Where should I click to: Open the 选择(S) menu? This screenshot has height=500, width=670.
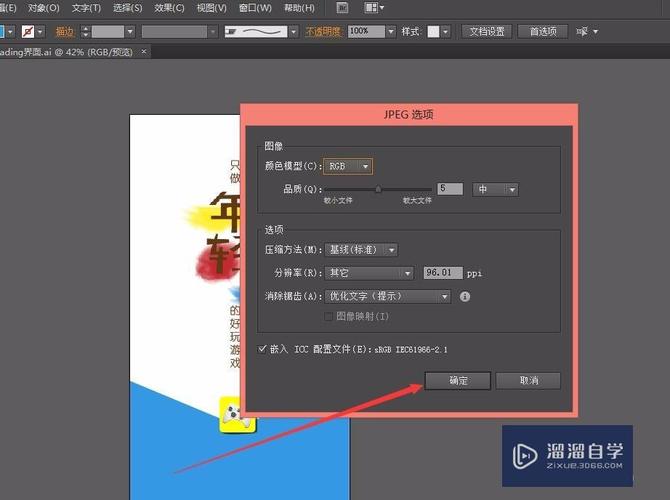pos(127,8)
